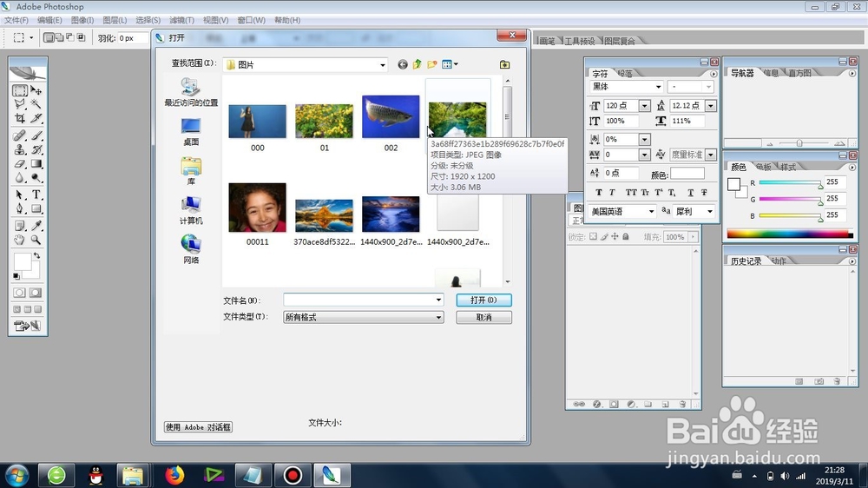The width and height of the screenshot is (868, 488).
Task: Toggle Faux Bold in Character panel
Action: coord(598,193)
